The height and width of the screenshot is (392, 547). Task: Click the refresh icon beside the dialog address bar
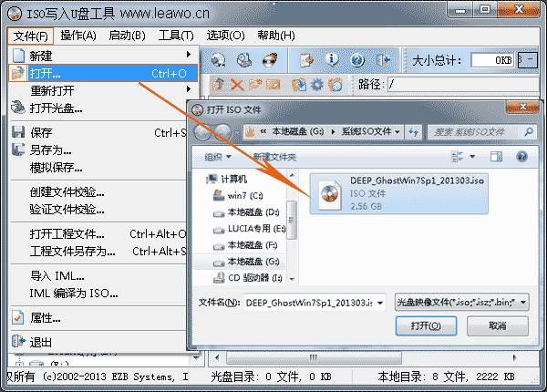(413, 132)
